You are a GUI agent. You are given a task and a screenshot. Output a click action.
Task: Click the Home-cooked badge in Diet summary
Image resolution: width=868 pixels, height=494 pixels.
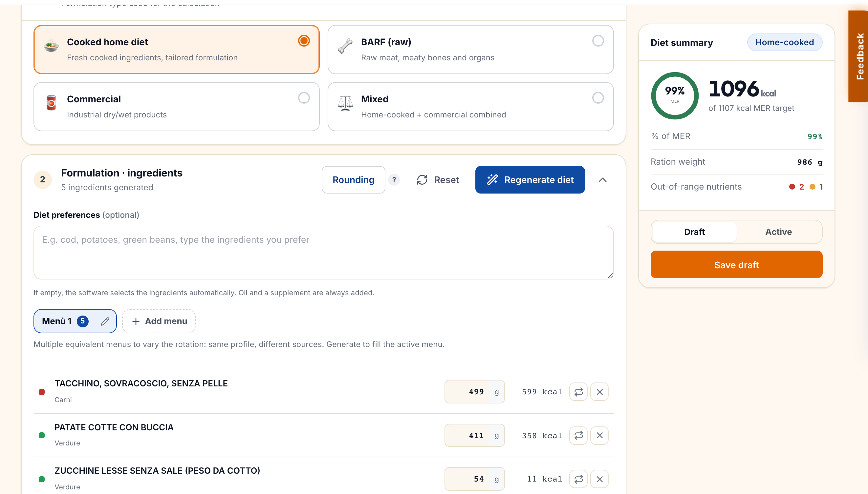click(785, 42)
